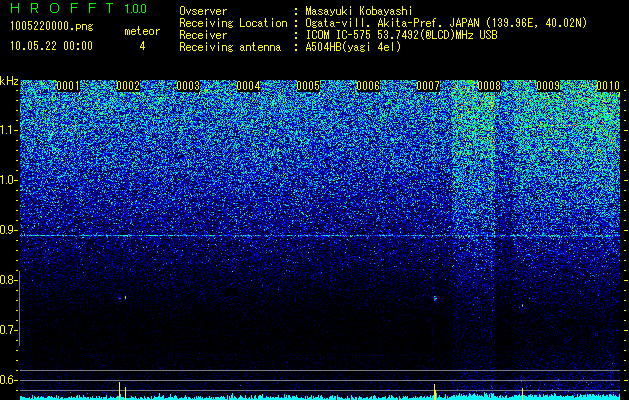Viewport: 629px width, 400px height.
Task: Click time marker 0006
Action: tap(368, 86)
